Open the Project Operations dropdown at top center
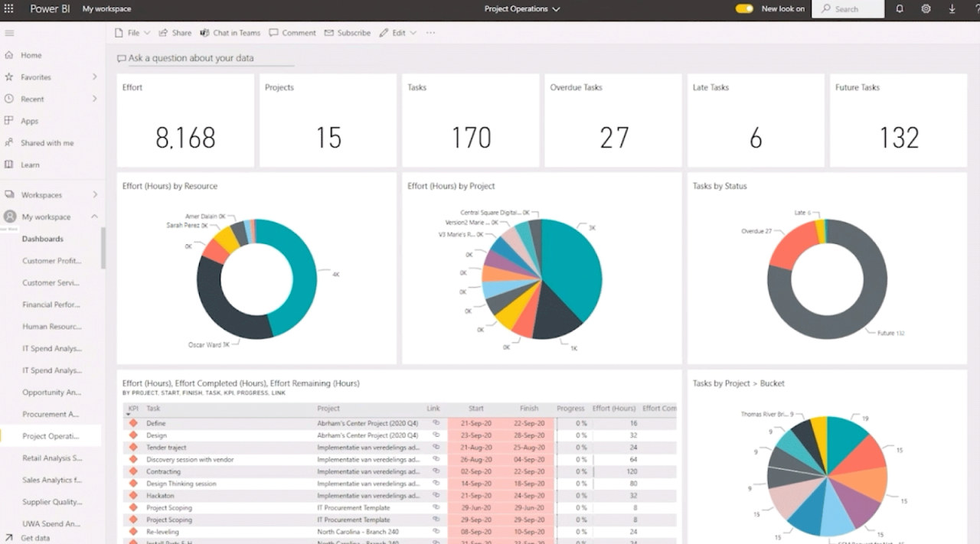 (520, 8)
